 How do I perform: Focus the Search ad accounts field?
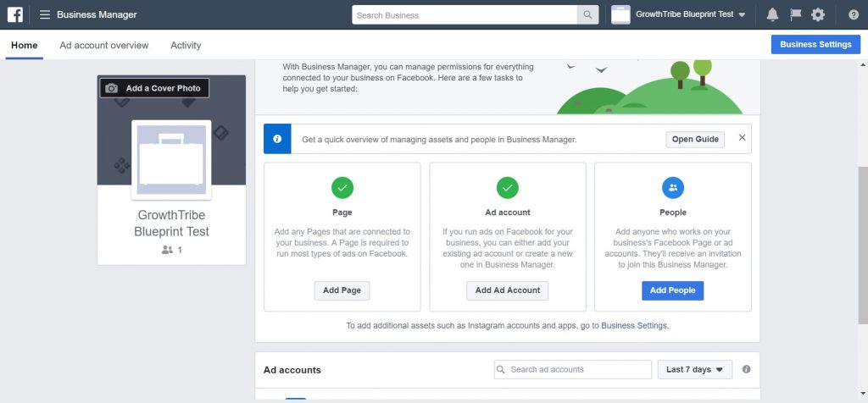573,370
